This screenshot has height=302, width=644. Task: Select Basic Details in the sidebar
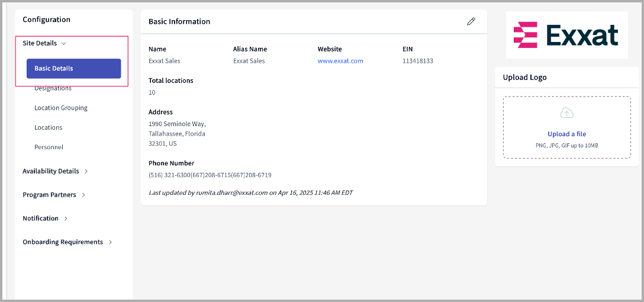click(73, 69)
